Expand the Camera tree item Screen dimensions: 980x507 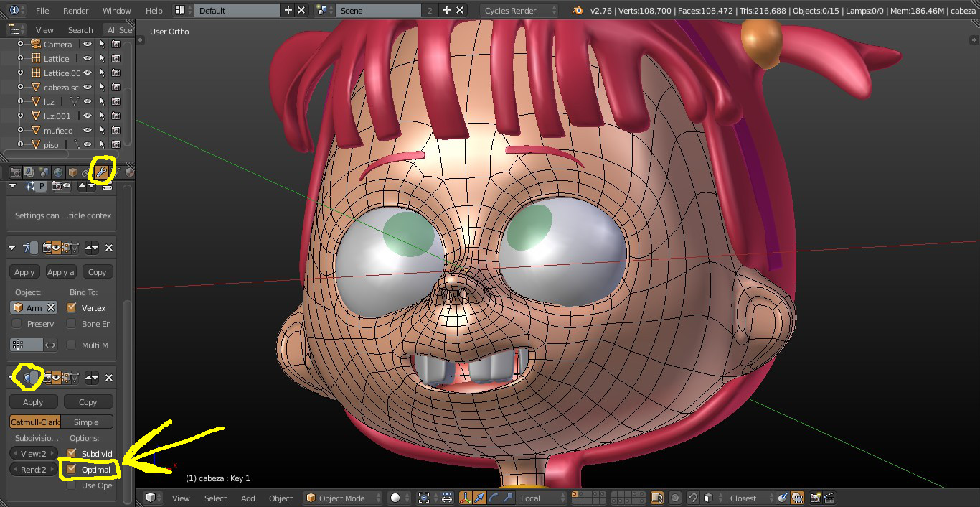pos(20,44)
